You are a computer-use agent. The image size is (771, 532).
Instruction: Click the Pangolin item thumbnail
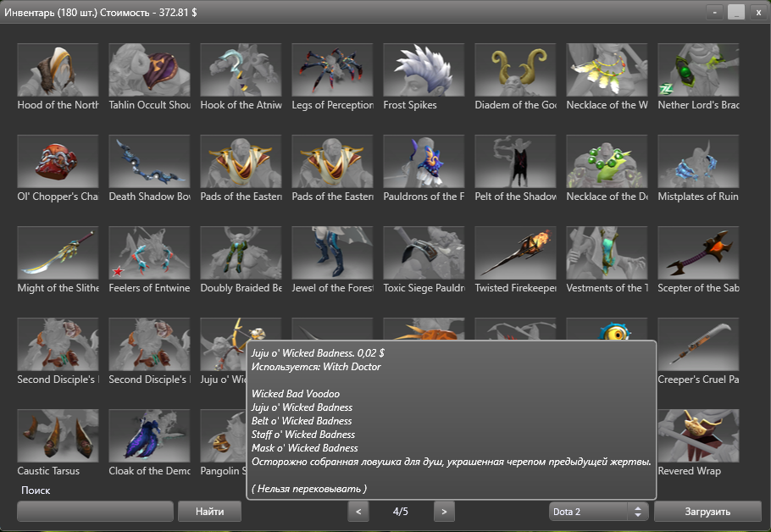(223, 435)
